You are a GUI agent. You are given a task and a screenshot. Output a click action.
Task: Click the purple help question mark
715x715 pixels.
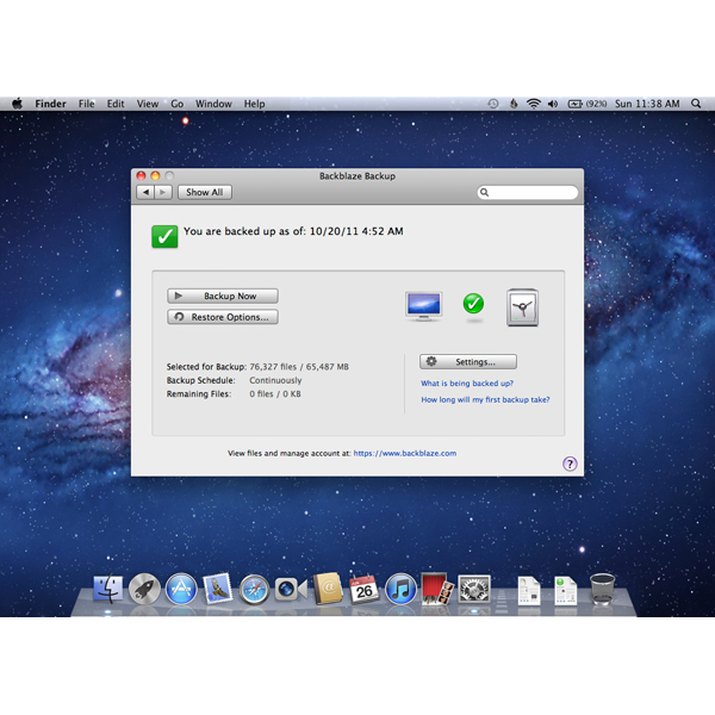(x=570, y=464)
